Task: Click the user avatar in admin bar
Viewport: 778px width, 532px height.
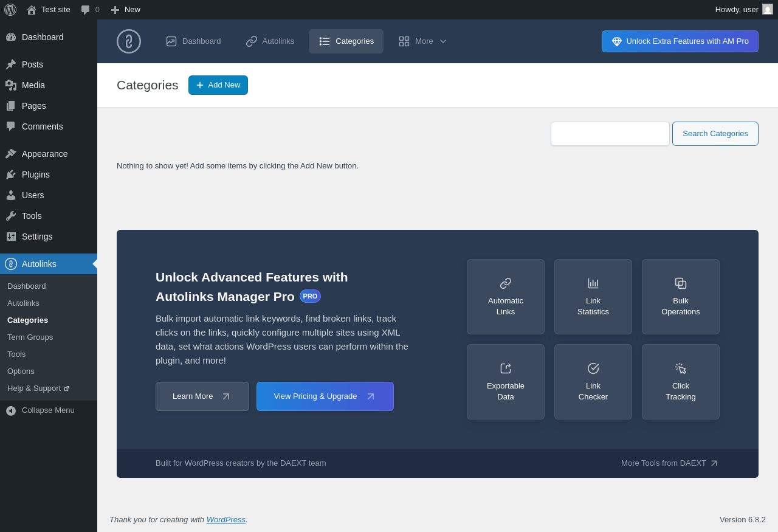Action: point(768,9)
